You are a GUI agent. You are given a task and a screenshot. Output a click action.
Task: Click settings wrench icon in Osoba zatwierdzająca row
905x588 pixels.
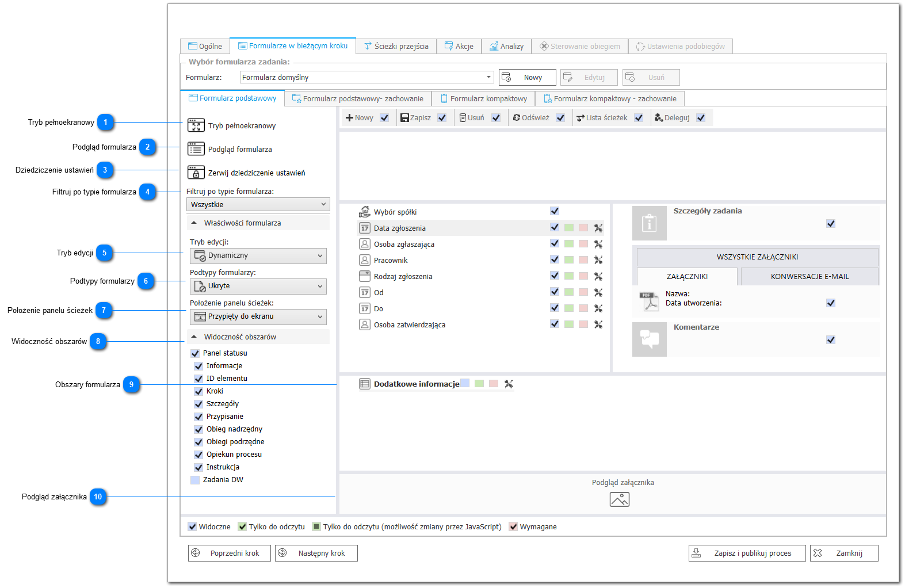pos(598,324)
